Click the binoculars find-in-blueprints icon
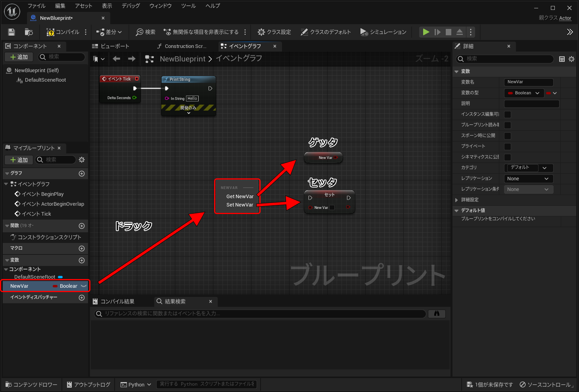579x392 pixels. click(x=436, y=314)
